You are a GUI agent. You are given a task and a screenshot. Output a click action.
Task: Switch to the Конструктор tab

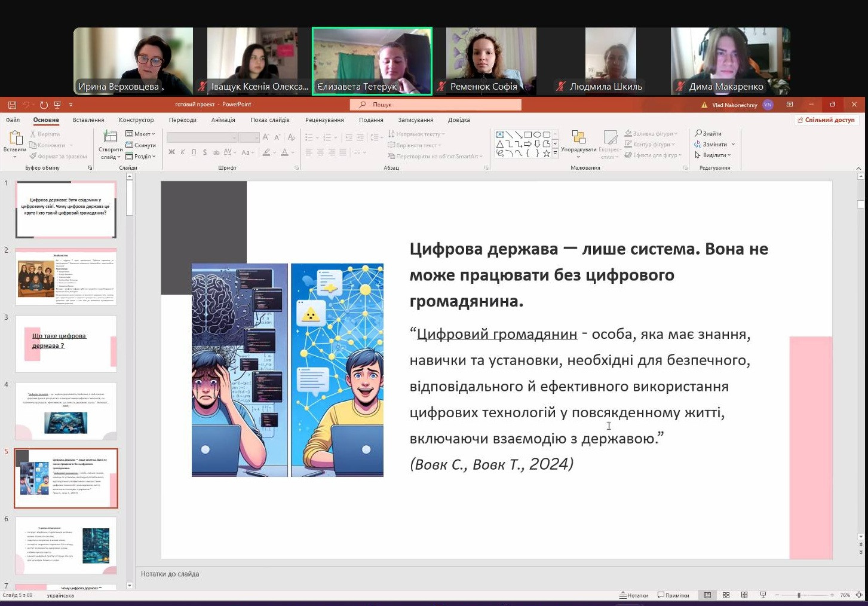[x=136, y=120]
